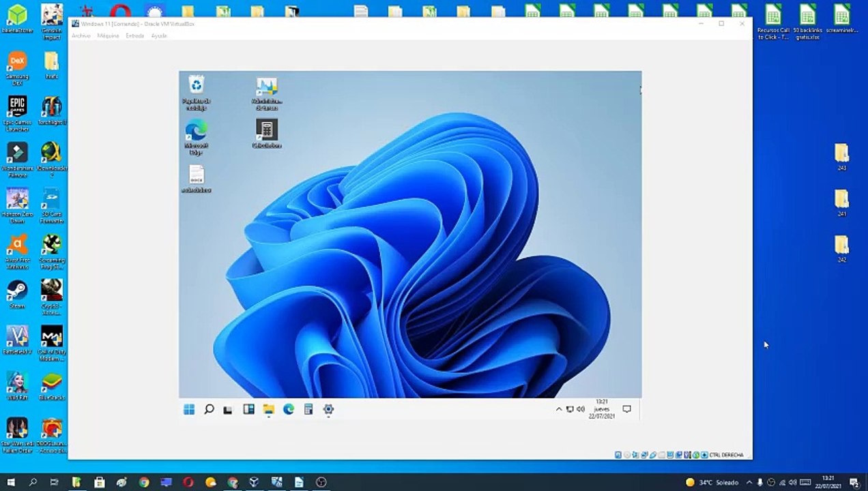Switch to VirtualBox cube icon on host taskbar

[x=254, y=482]
